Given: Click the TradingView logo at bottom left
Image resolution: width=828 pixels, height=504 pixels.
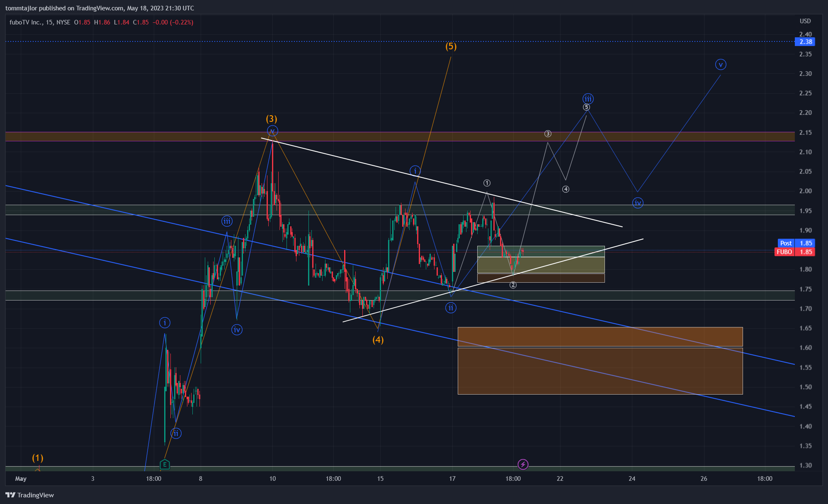Looking at the screenshot, I should click(30, 495).
